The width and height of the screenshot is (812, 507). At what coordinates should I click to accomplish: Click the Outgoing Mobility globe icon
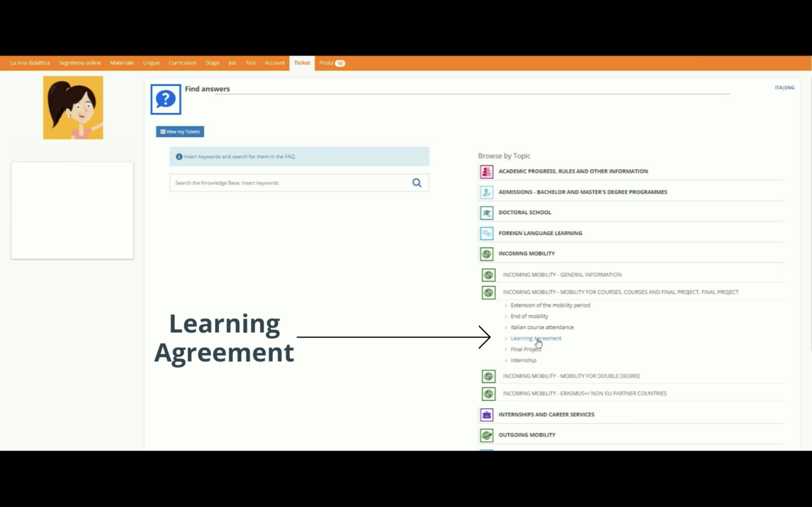tap(487, 435)
